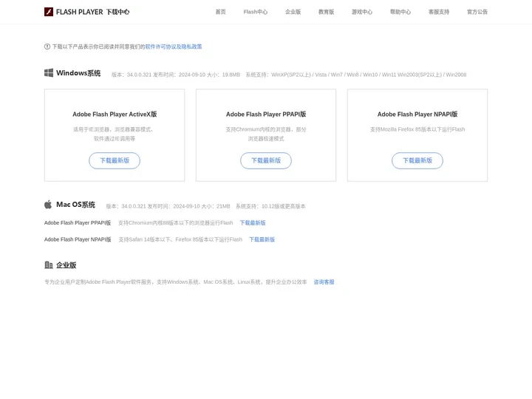Click the Windows系统 heading
This screenshot has height=399, width=532.
click(x=78, y=73)
